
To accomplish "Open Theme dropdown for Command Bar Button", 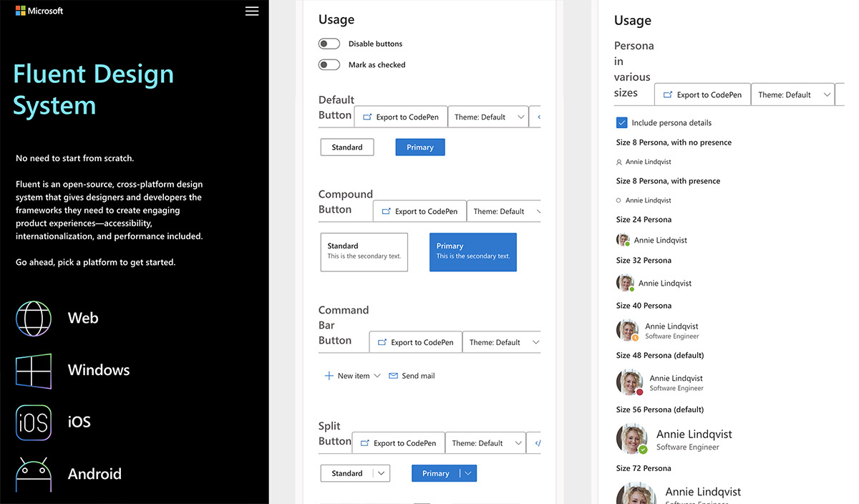I will pyautogui.click(x=503, y=342).
